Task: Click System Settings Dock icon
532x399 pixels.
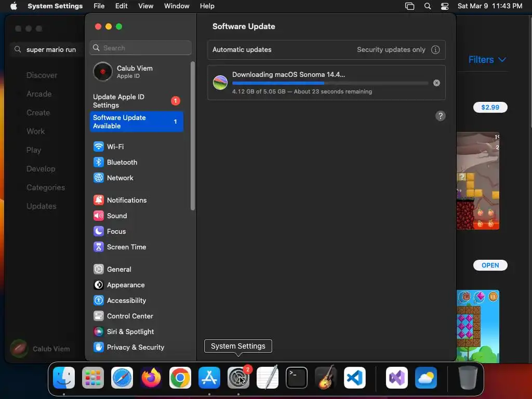Action: click(238, 378)
